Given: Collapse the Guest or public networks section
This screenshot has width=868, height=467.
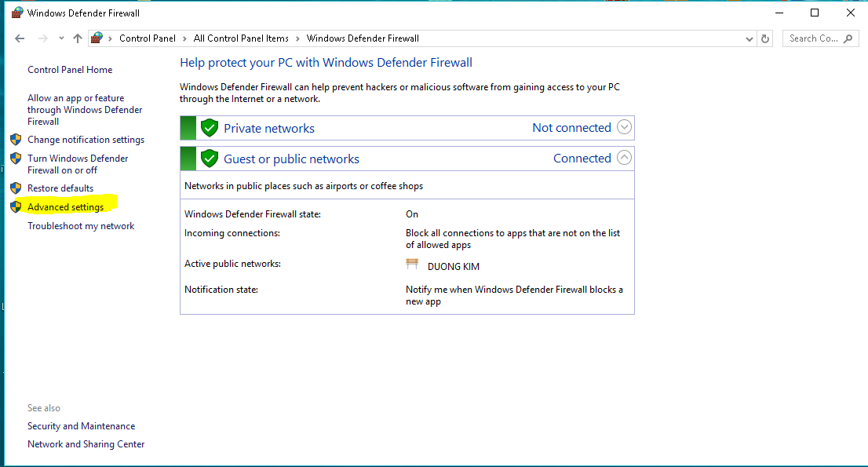Looking at the screenshot, I should coord(624,158).
